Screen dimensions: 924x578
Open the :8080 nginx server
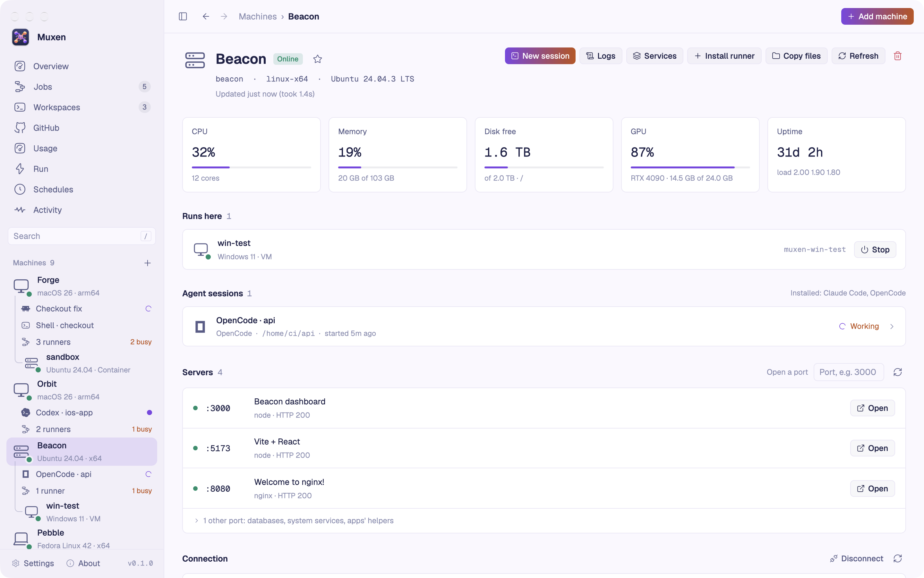(x=872, y=489)
